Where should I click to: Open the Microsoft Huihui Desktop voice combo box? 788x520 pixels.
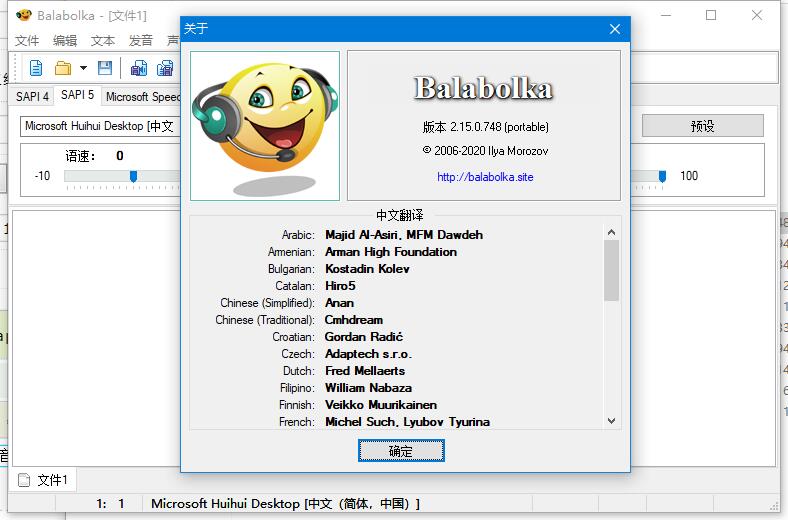[101, 126]
